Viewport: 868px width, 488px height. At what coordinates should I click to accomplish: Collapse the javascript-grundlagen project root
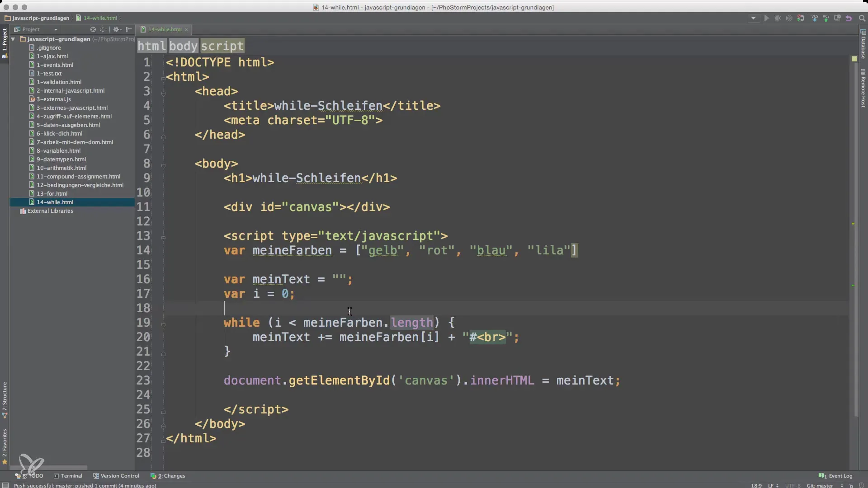[x=14, y=39]
